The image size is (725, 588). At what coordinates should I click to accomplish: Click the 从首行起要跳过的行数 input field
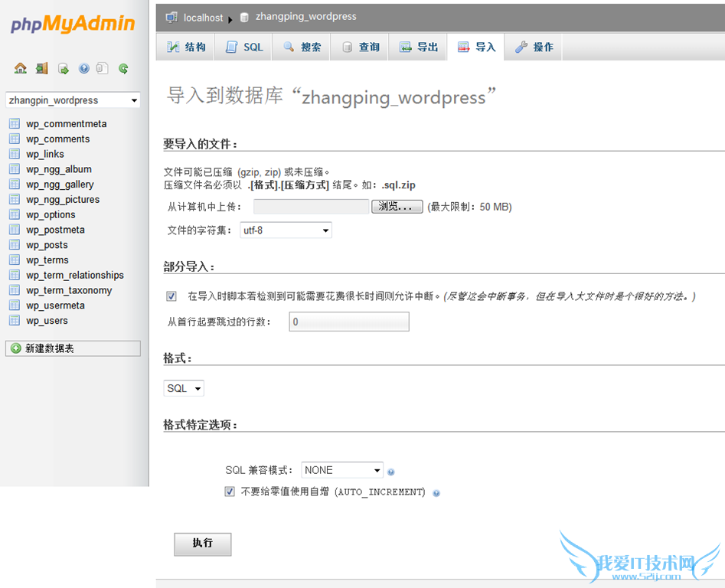(x=349, y=322)
